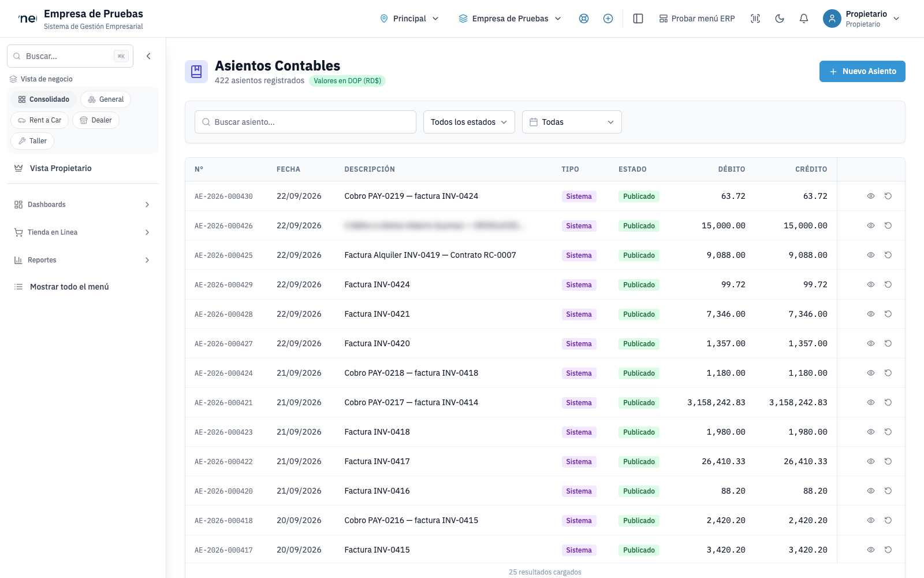The width and height of the screenshot is (924, 578).
Task: Focus the Buscar asiento search field
Action: (305, 122)
